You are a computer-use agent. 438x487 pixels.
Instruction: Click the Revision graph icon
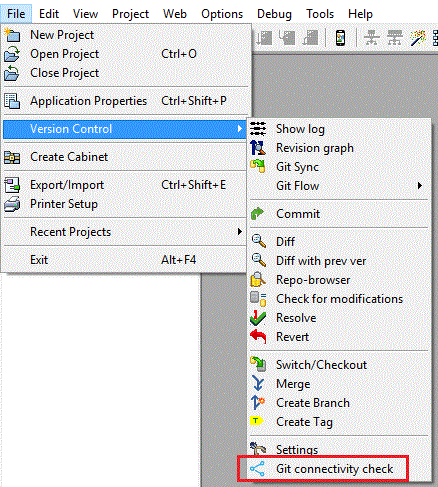coord(258,148)
